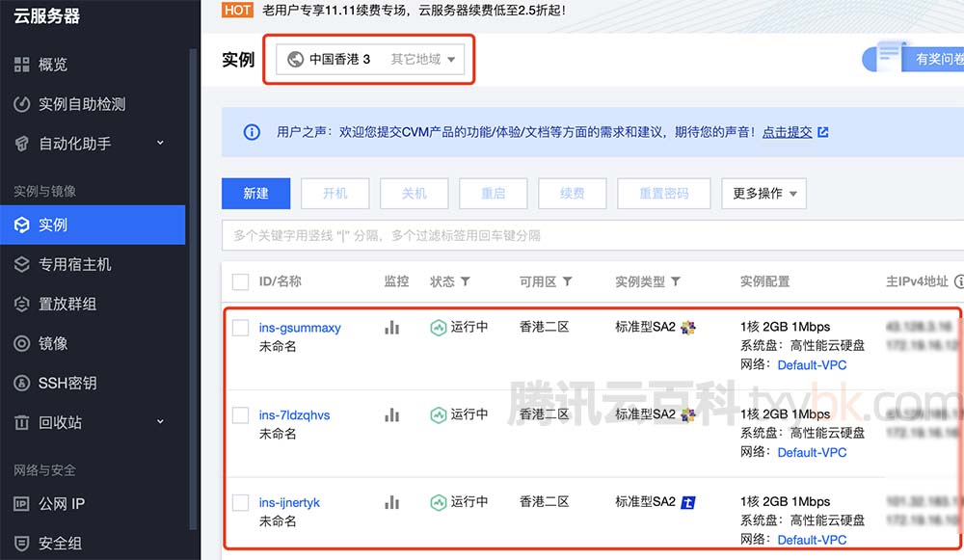Click the 重置密码 button
Image resolution: width=964 pixels, height=560 pixels.
click(664, 194)
